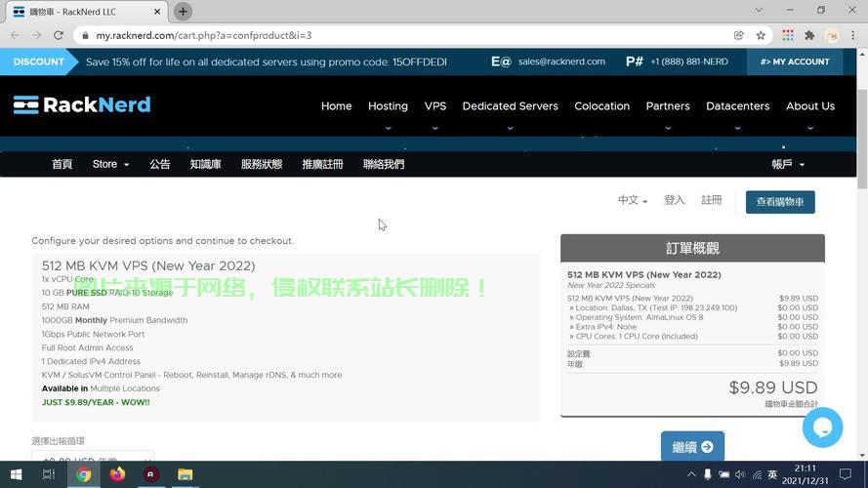Open the Dedicated Servers menu
Image resolution: width=868 pixels, height=488 pixels.
click(510, 105)
